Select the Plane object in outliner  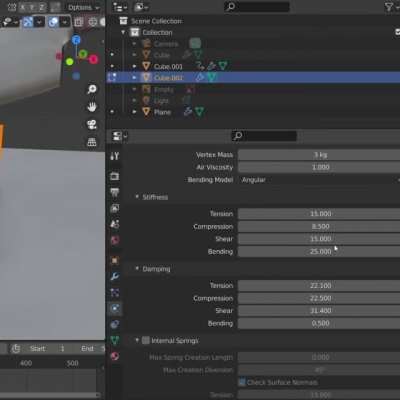click(162, 112)
